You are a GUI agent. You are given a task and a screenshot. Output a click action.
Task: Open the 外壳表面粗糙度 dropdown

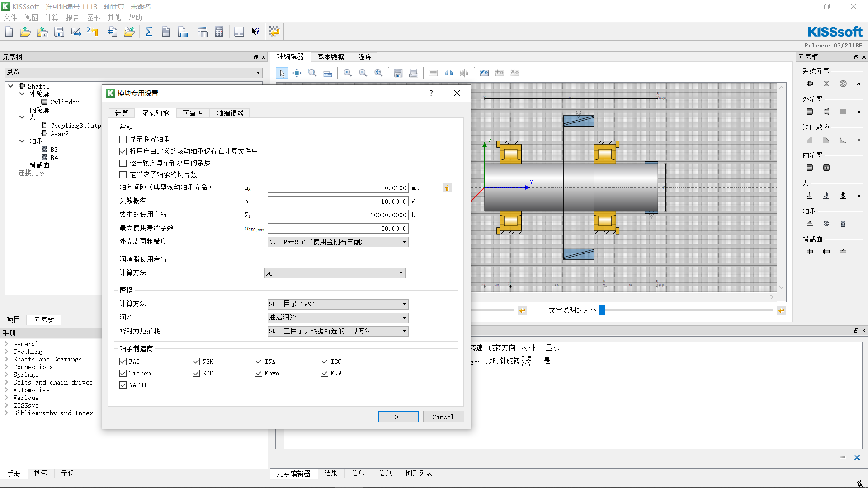(338, 242)
